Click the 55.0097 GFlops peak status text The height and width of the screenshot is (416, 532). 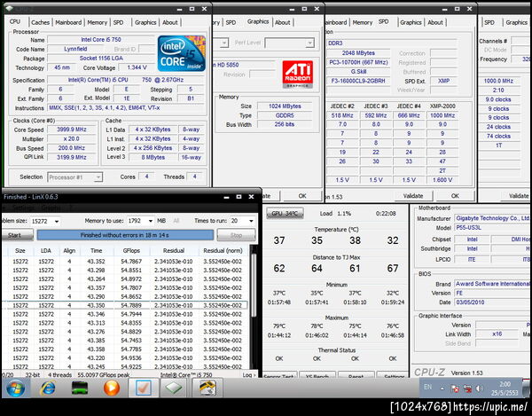105,375
